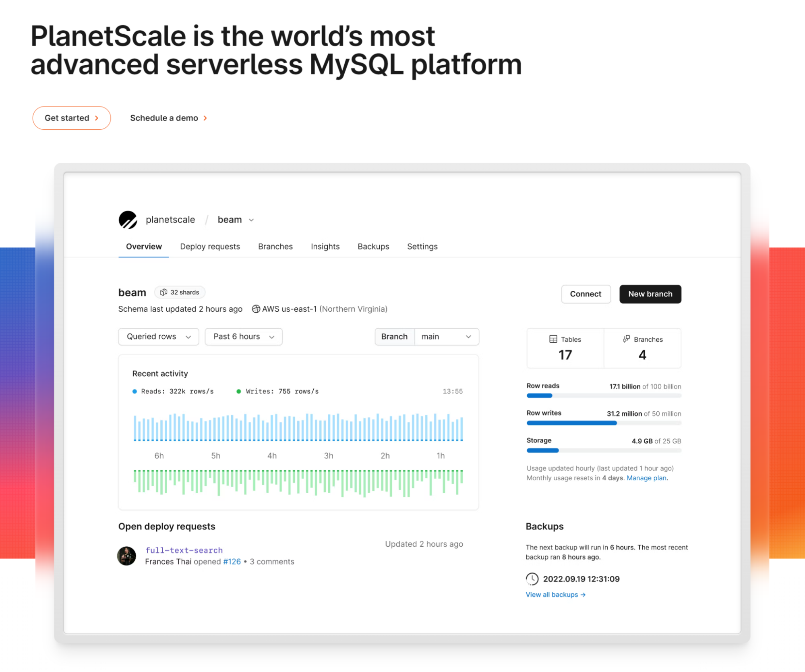Click the PlanetScale logo icon
805x672 pixels.
(128, 220)
